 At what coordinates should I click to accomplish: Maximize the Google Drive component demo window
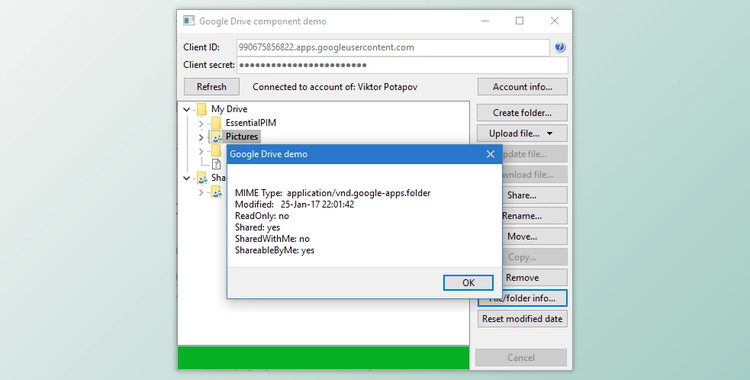(519, 21)
